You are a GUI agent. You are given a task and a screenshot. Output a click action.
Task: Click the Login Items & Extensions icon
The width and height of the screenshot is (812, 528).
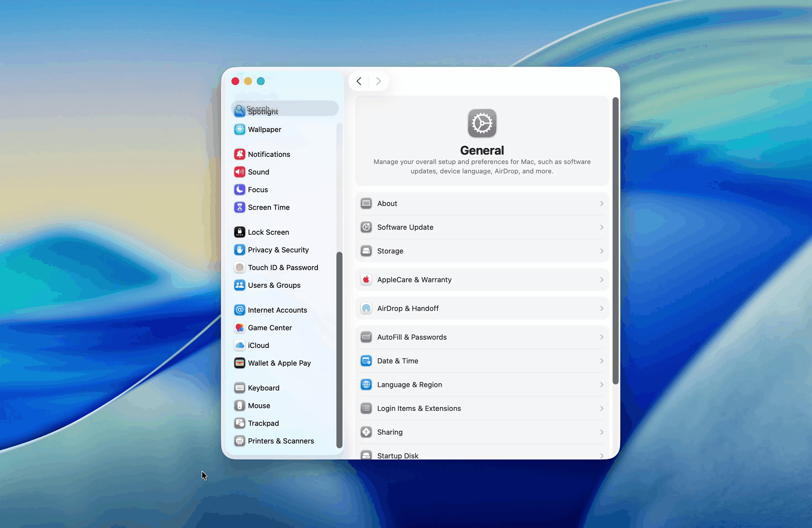point(366,409)
